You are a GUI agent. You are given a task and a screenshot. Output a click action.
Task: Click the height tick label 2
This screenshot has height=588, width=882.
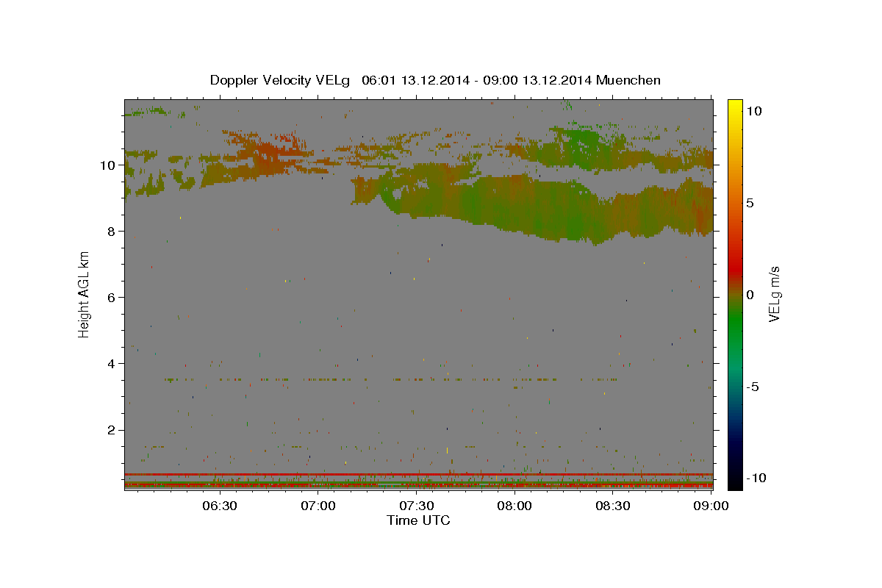coord(112,430)
